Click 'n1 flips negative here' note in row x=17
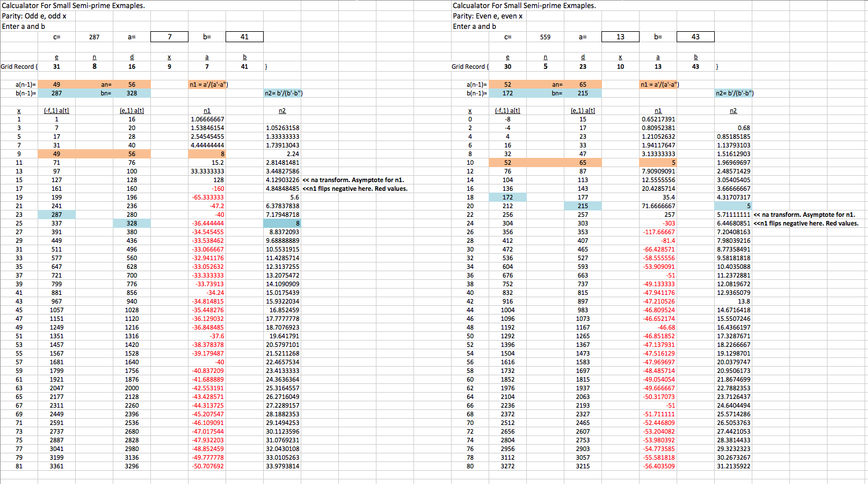 point(355,189)
